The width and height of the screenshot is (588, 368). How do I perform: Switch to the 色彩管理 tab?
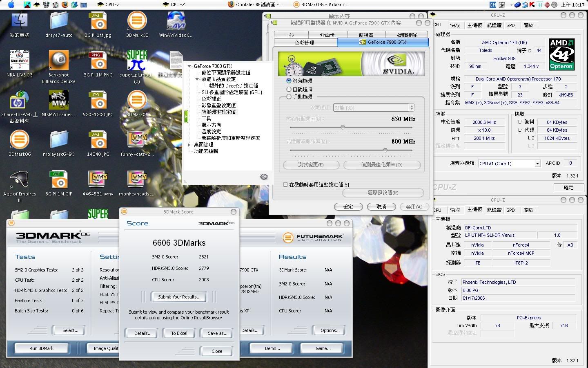(305, 43)
